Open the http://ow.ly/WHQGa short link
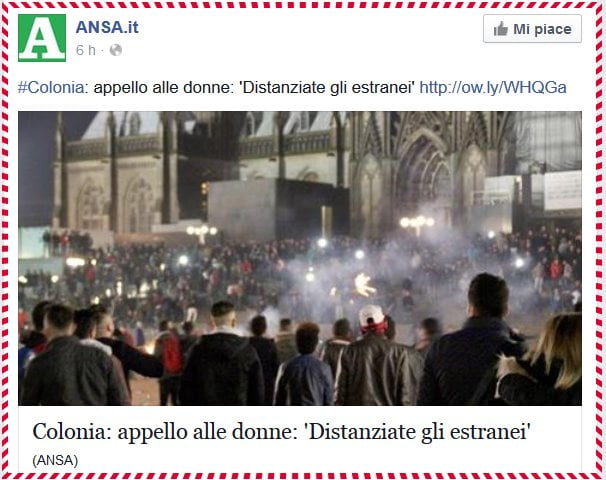606x480 pixels. coord(493,87)
